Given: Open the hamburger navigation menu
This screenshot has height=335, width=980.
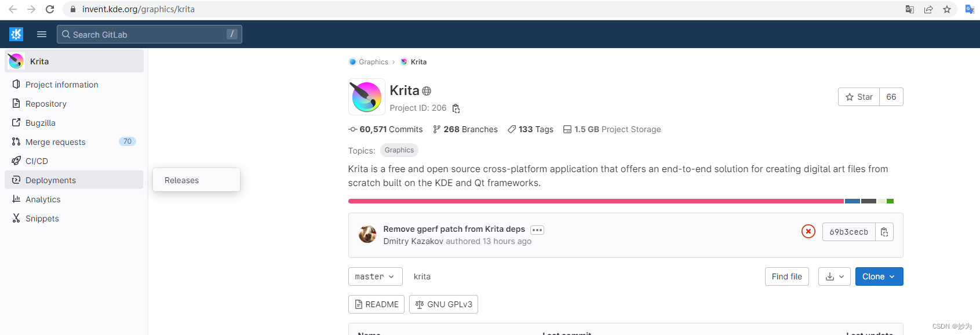Looking at the screenshot, I should click(x=42, y=34).
